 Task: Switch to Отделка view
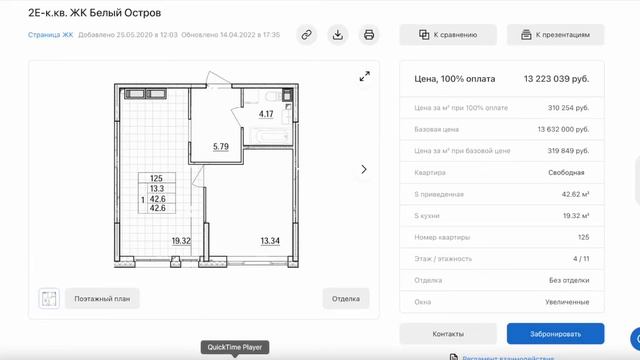click(346, 298)
